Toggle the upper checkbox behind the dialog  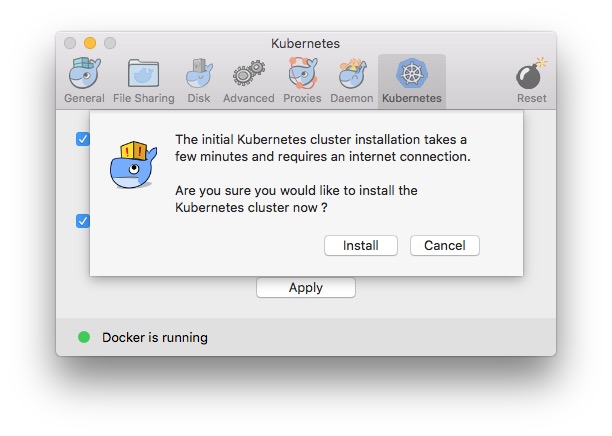83,139
